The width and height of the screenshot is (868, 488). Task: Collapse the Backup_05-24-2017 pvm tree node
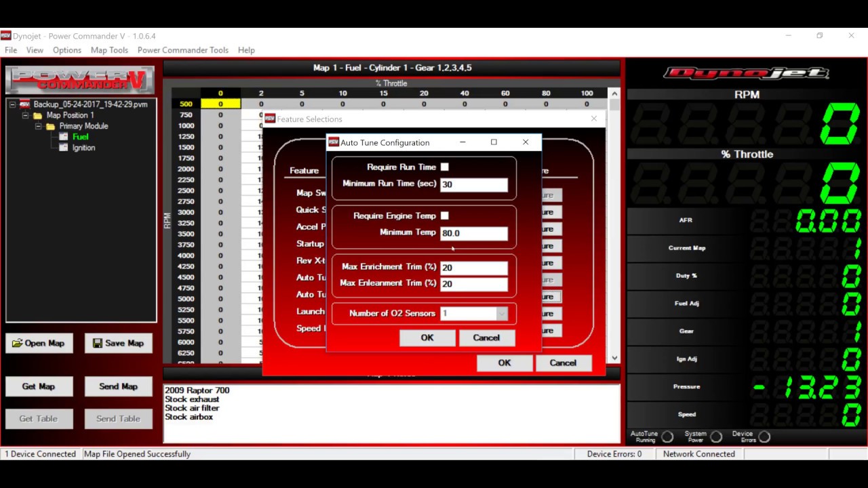click(x=12, y=104)
